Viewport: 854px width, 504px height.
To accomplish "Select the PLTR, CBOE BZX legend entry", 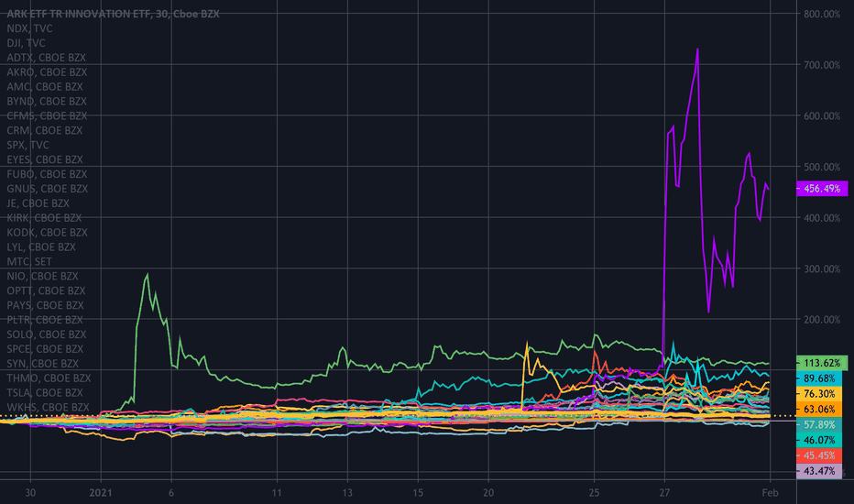I will coord(45,320).
